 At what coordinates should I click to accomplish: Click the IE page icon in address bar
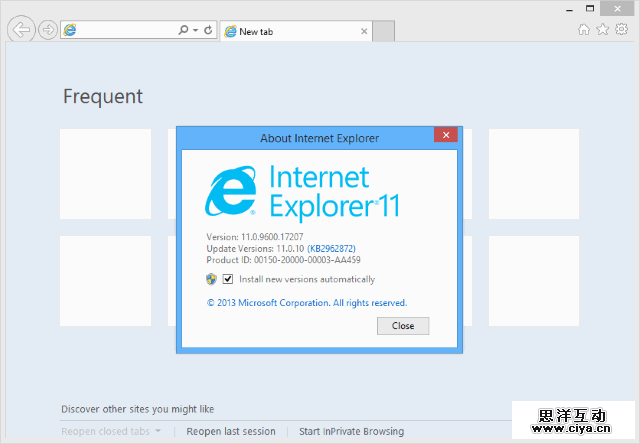(x=70, y=30)
